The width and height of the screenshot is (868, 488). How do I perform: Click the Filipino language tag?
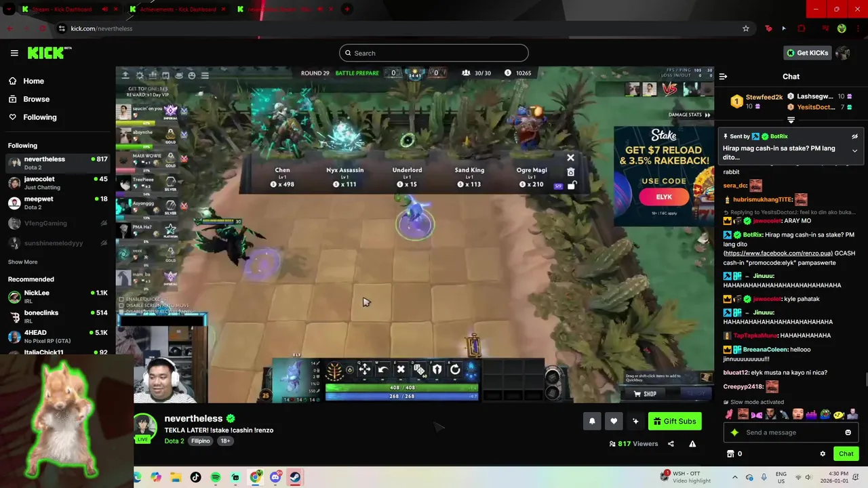(200, 441)
